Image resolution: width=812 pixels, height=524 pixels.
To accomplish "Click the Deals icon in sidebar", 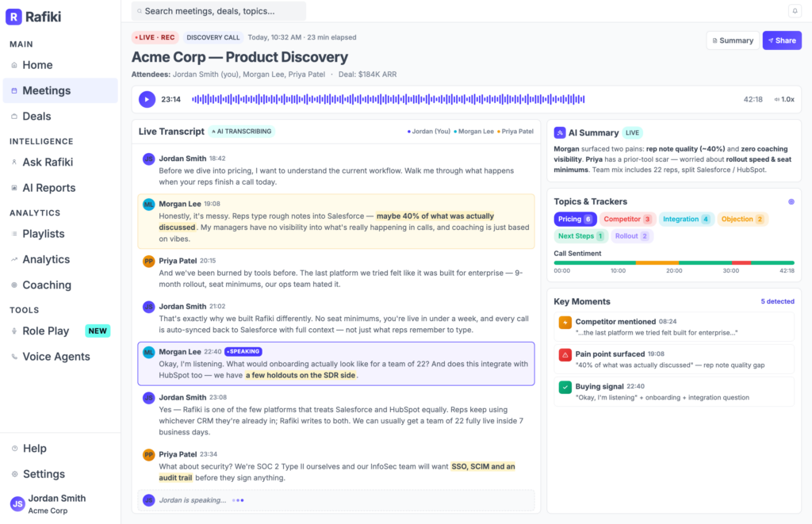I will (x=14, y=117).
